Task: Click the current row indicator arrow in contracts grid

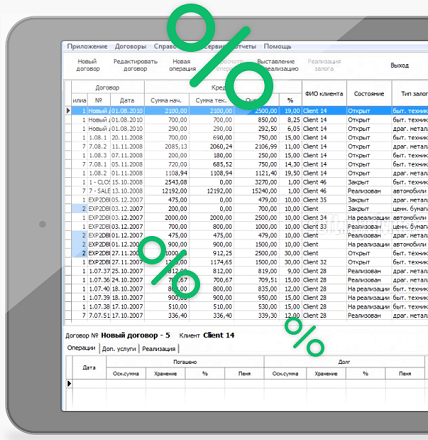Action: (68, 111)
